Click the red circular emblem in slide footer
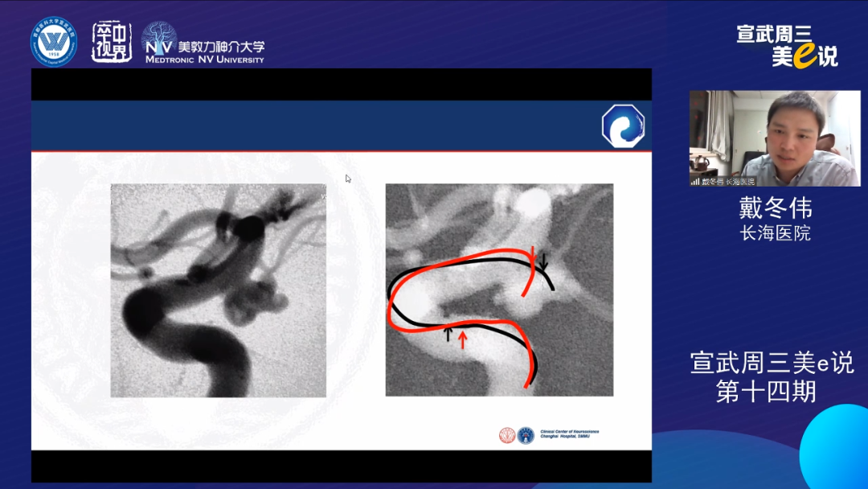 507,435
